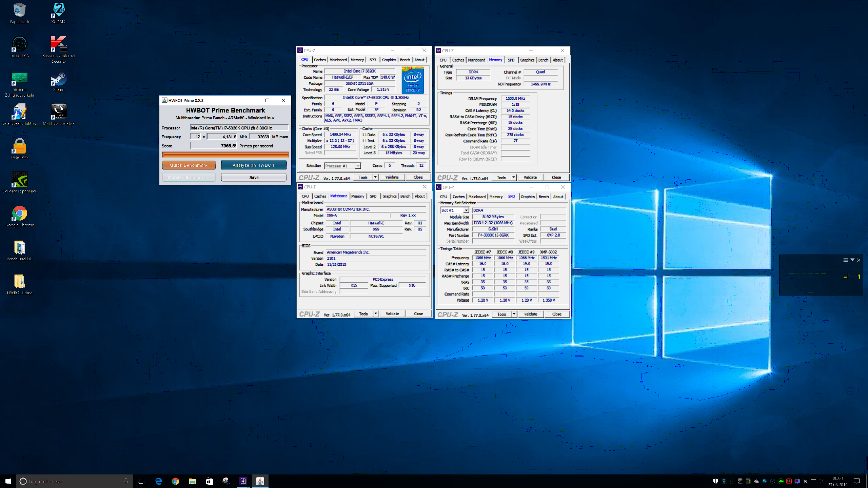Open the HWBOT Prime desktop folder

coord(20,284)
